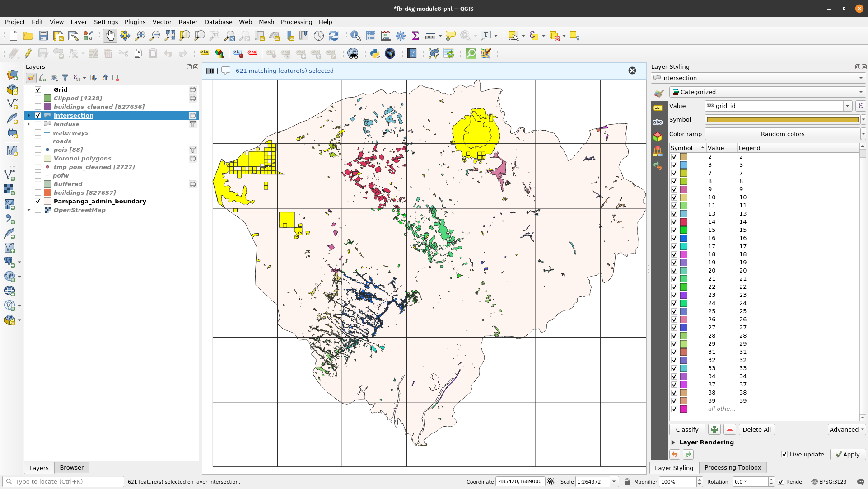
Task: Open the attribute table
Action: pyautogui.click(x=371, y=36)
